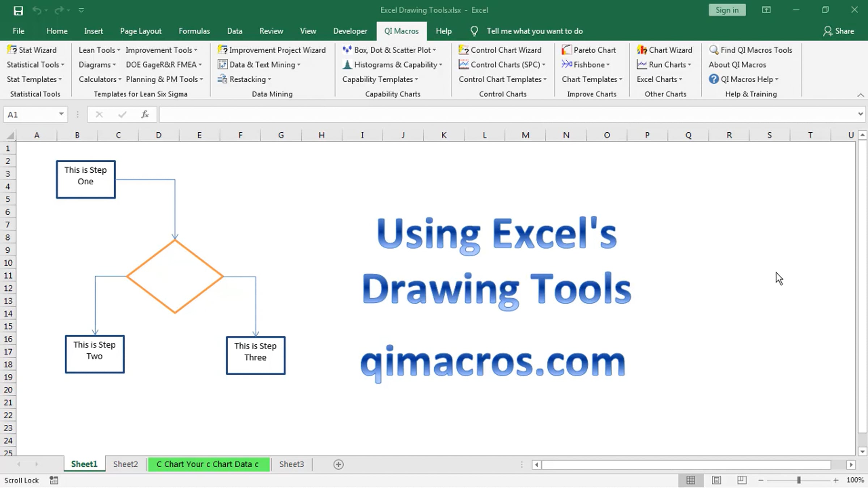The height and width of the screenshot is (488, 868).
Task: Launch the Stat Wizard
Action: [x=32, y=50]
